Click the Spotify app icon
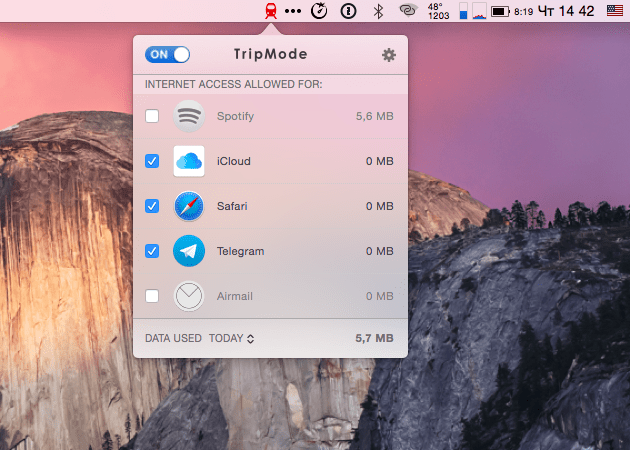 point(189,116)
